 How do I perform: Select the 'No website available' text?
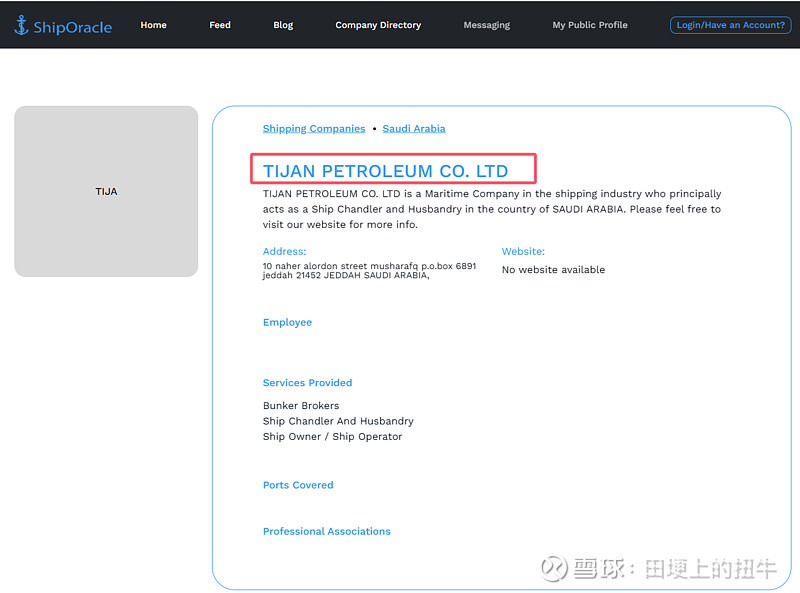pyautogui.click(x=553, y=270)
